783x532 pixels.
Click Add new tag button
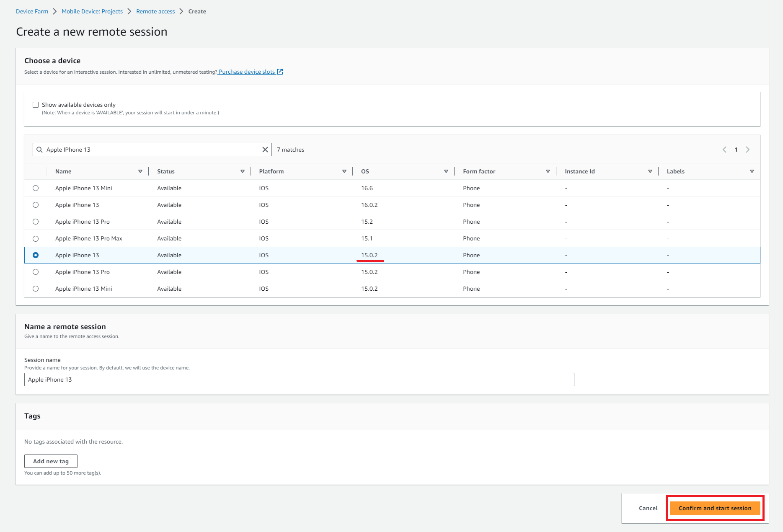pyautogui.click(x=51, y=461)
